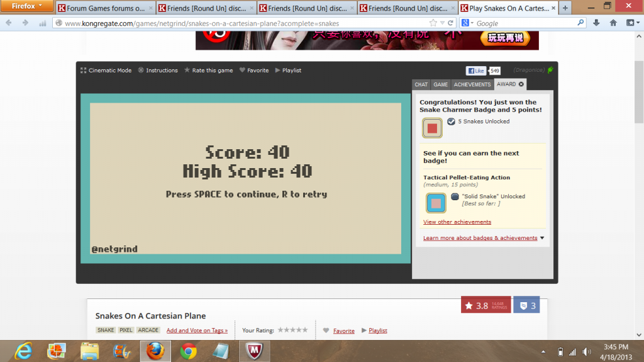
Task: Enter Cinematic Mode
Action: pos(106,71)
